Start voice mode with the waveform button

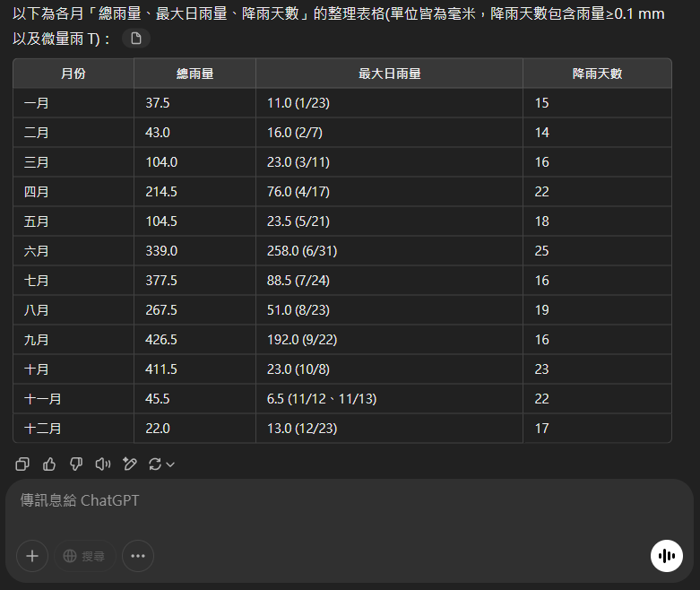[x=667, y=556]
